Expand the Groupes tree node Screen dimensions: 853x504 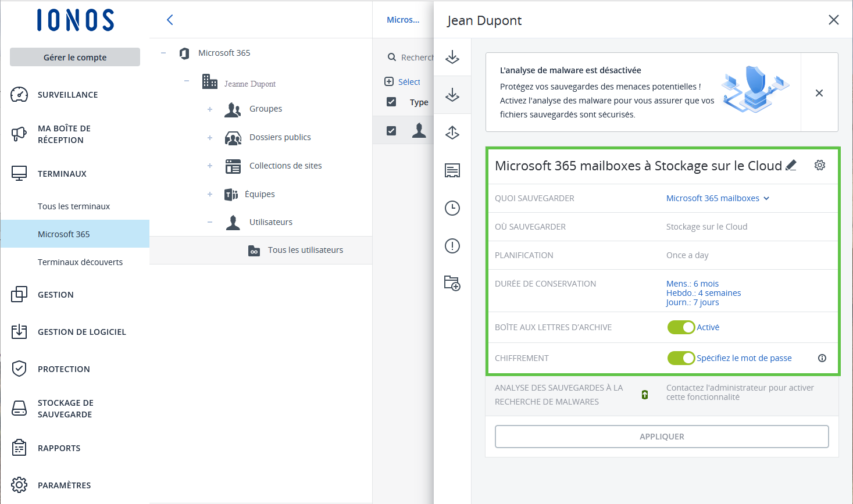click(x=210, y=109)
